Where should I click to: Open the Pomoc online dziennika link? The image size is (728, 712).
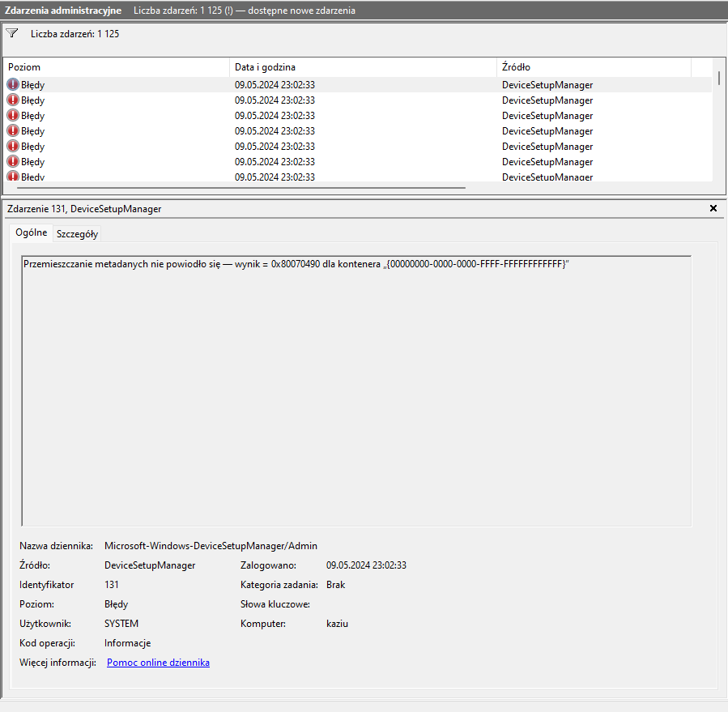coord(158,663)
